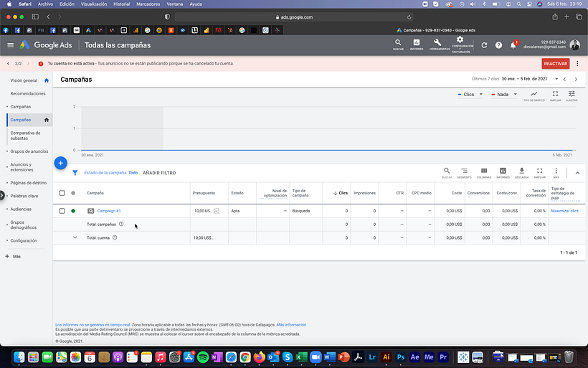
Task: Open Grupos de anuncios in the sidebar
Action: click(29, 151)
